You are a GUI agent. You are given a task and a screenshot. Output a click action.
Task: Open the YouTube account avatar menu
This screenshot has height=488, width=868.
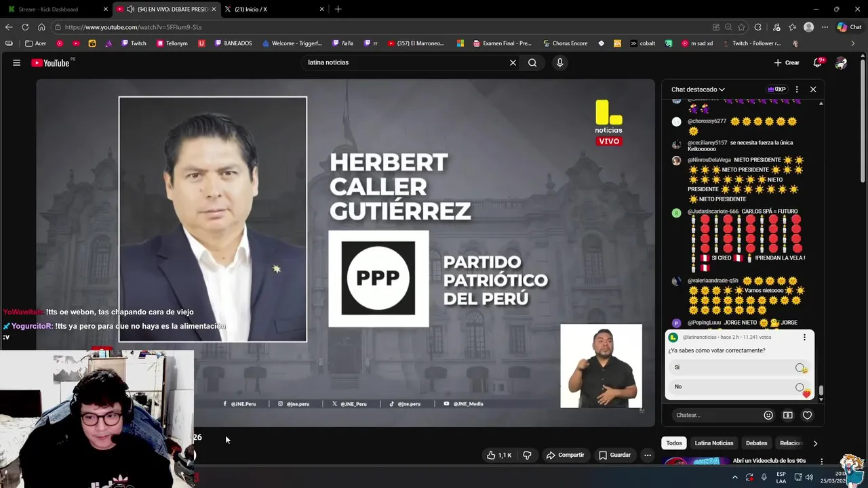click(841, 62)
